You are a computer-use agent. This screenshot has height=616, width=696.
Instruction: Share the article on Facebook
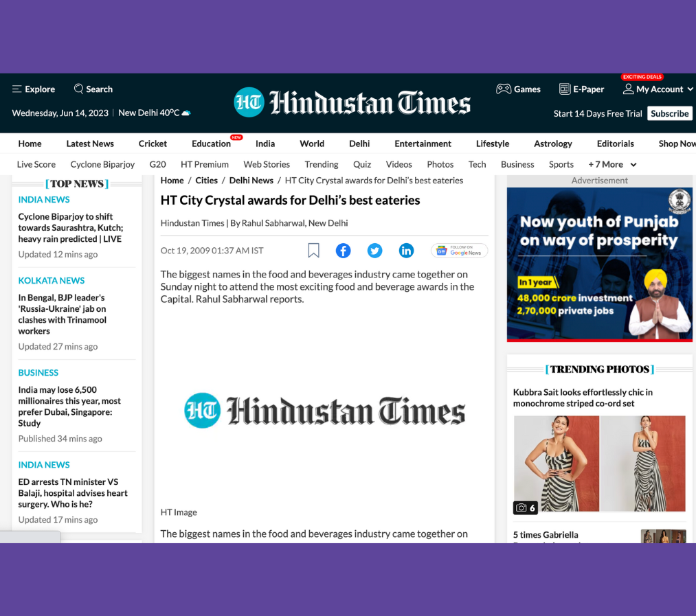(343, 251)
